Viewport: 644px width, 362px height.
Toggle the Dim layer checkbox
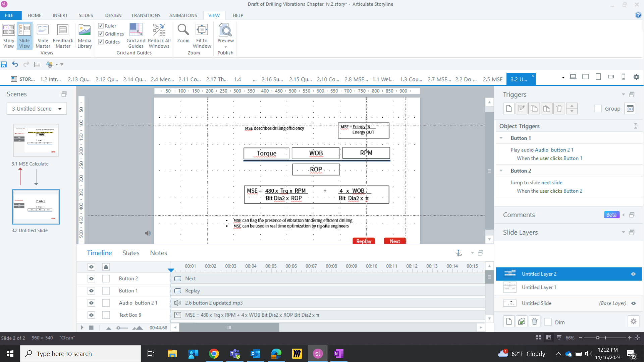[x=548, y=322]
